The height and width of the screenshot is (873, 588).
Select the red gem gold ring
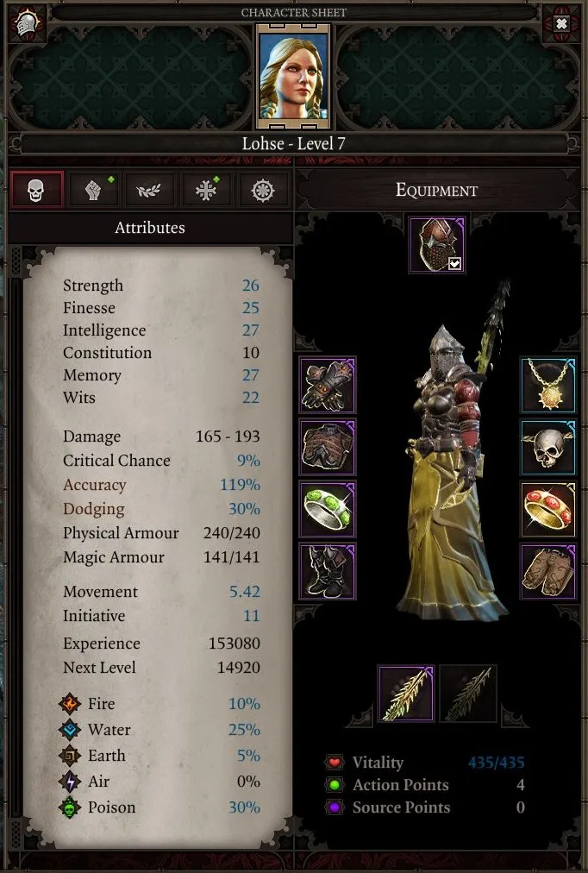click(x=548, y=510)
